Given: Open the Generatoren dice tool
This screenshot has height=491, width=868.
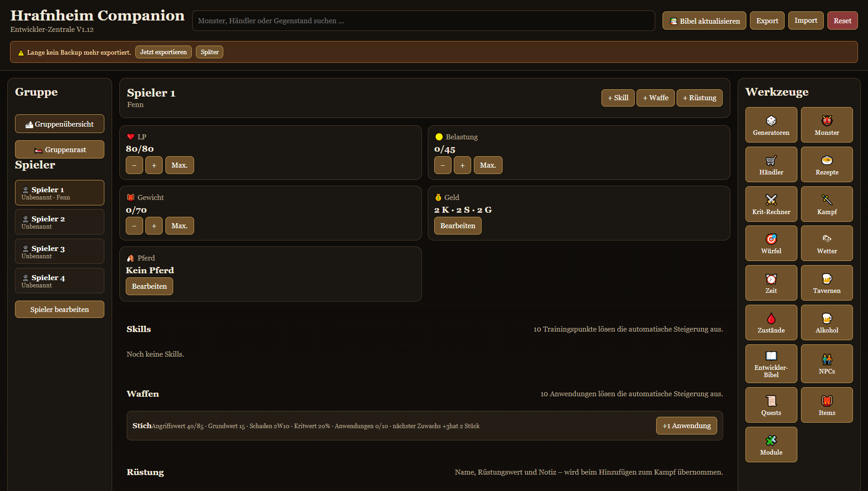Looking at the screenshot, I should click(x=771, y=125).
